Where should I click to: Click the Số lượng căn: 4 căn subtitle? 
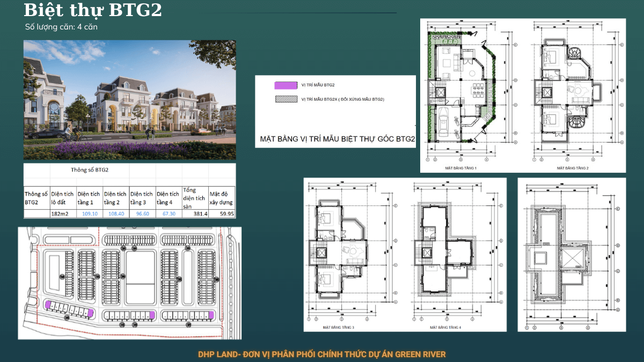click(x=61, y=26)
